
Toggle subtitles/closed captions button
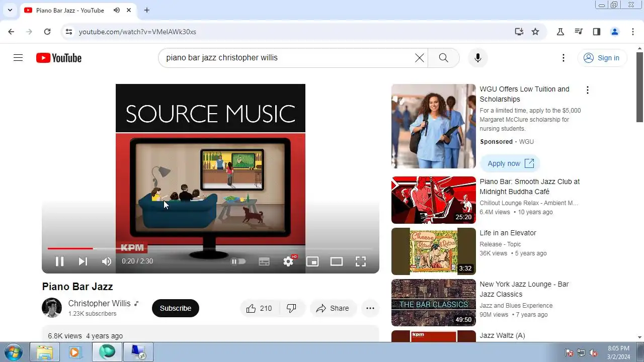point(264,261)
